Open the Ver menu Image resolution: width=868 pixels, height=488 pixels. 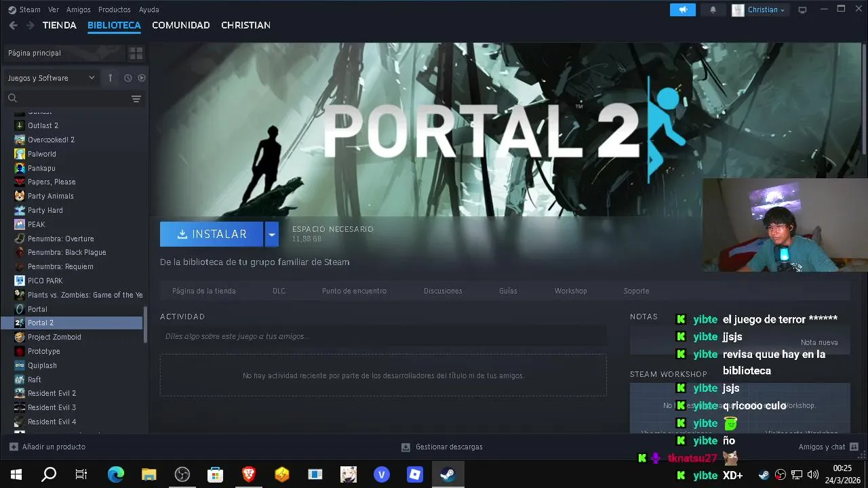[54, 9]
